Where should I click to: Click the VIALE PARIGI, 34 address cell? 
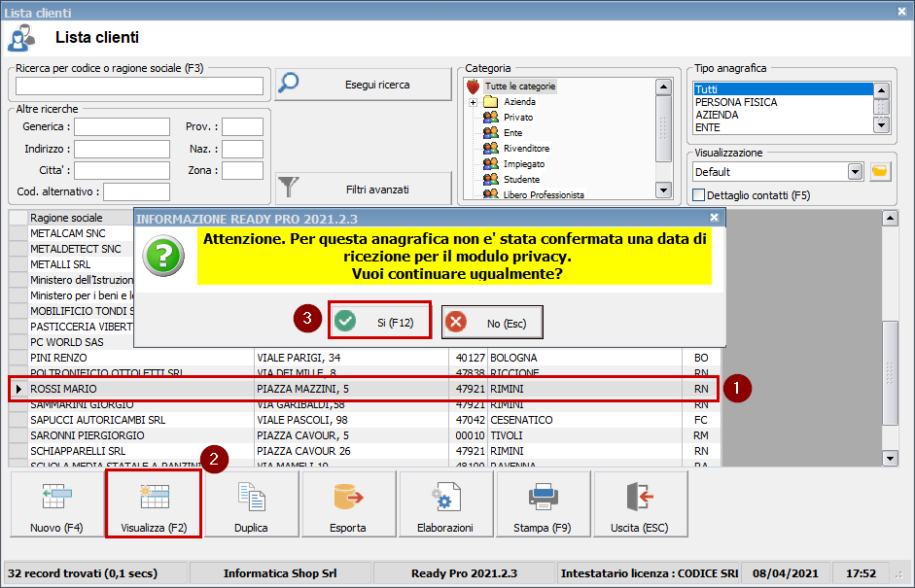point(352,358)
